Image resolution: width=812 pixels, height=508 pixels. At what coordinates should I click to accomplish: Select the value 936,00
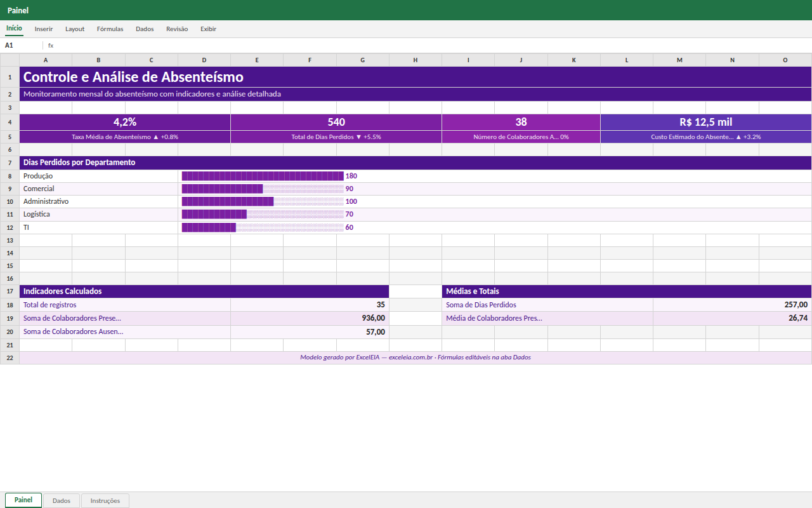tap(310, 318)
